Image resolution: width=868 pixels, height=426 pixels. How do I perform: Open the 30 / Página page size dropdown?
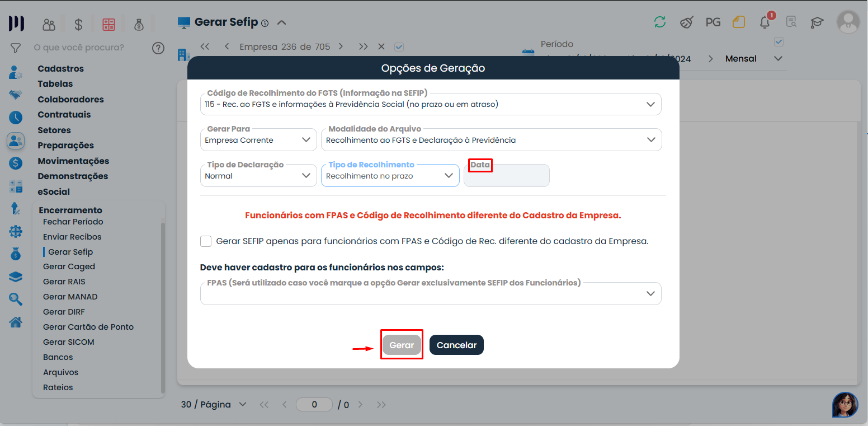tap(214, 404)
